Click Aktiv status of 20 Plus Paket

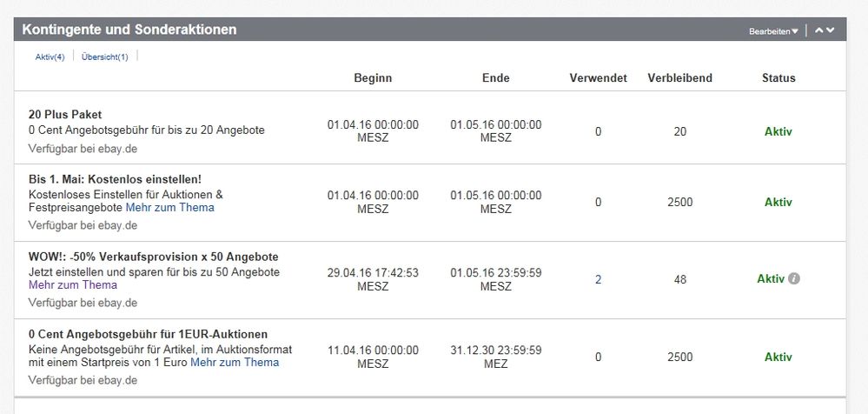click(x=778, y=132)
